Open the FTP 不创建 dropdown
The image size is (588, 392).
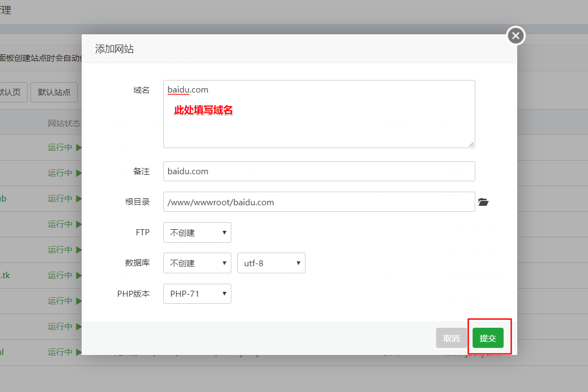click(197, 232)
